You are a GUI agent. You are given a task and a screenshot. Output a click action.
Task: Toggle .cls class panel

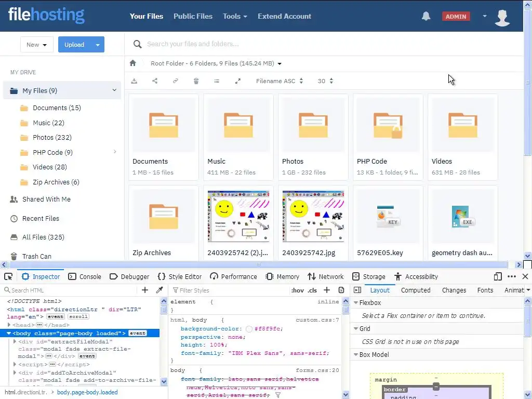click(x=312, y=290)
